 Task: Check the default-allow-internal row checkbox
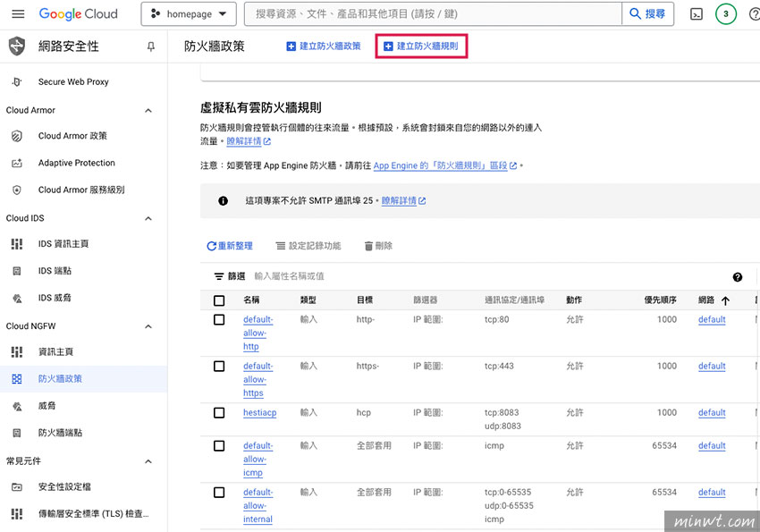point(219,493)
